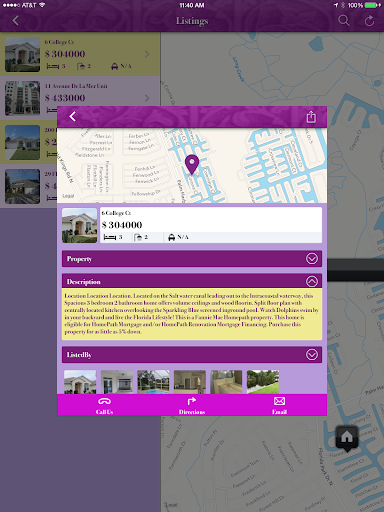Select the 6 College Ct listing row
The height and width of the screenshot is (512, 384).
80,54
